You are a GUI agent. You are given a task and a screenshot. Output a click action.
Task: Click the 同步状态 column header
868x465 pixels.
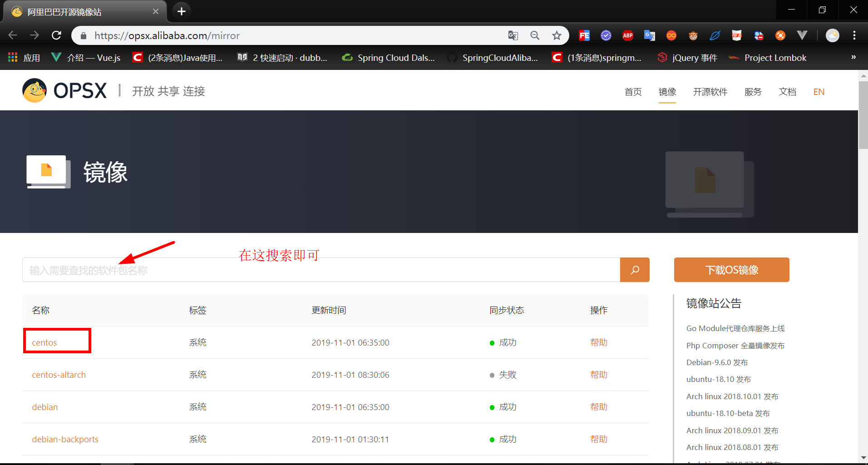507,310
